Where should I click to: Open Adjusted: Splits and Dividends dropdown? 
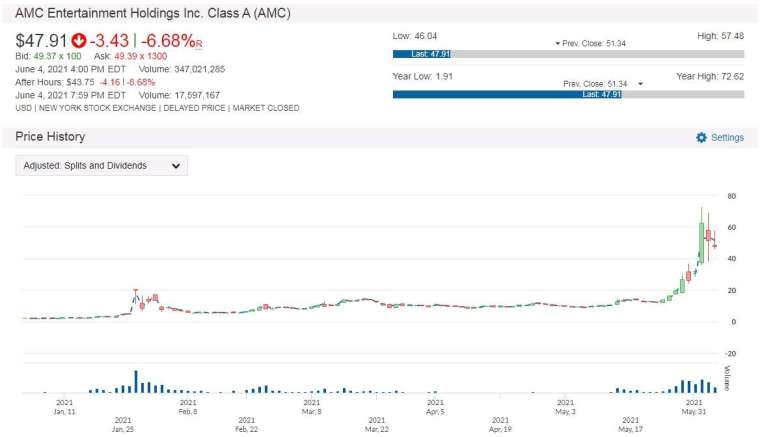point(102,166)
